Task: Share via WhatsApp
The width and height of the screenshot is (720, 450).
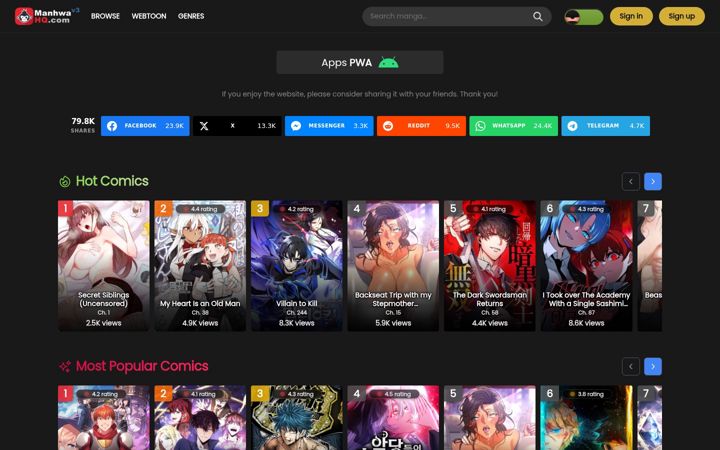Action: click(x=513, y=126)
